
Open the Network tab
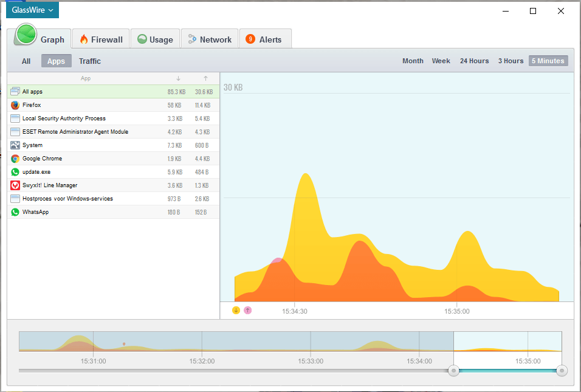click(210, 39)
